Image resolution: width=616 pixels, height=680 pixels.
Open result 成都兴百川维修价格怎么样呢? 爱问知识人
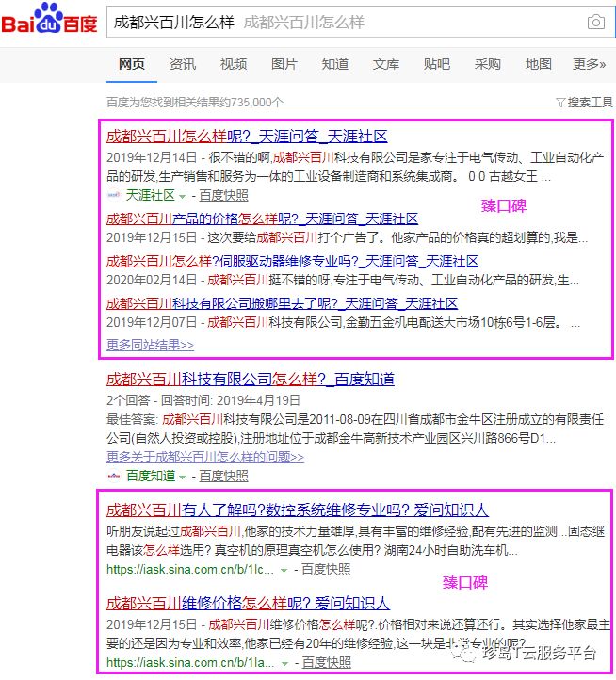pyautogui.click(x=248, y=603)
